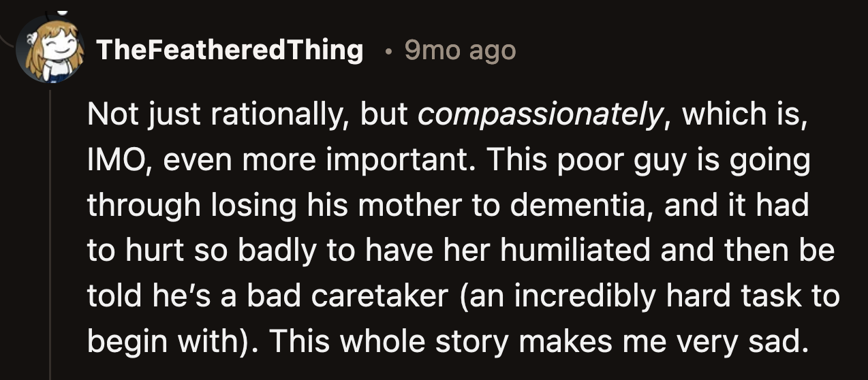Open TheFeatheredThing's avatar image
Image resolution: width=868 pixels, height=380 pixels.
tap(50, 50)
